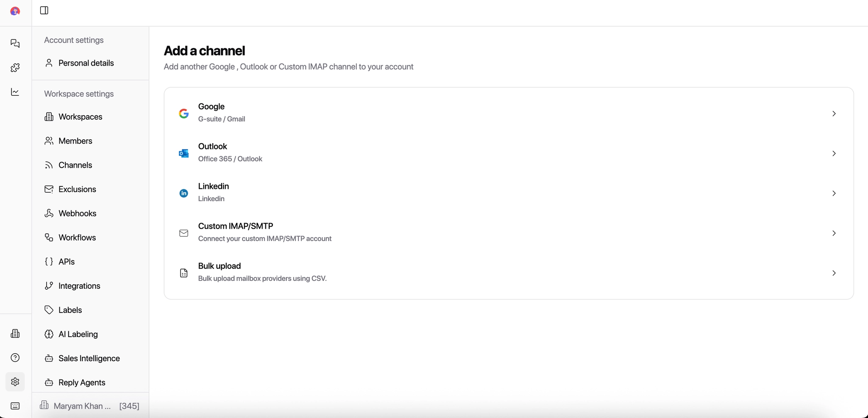Click the puzzle-piece integrations icon

[x=15, y=68]
